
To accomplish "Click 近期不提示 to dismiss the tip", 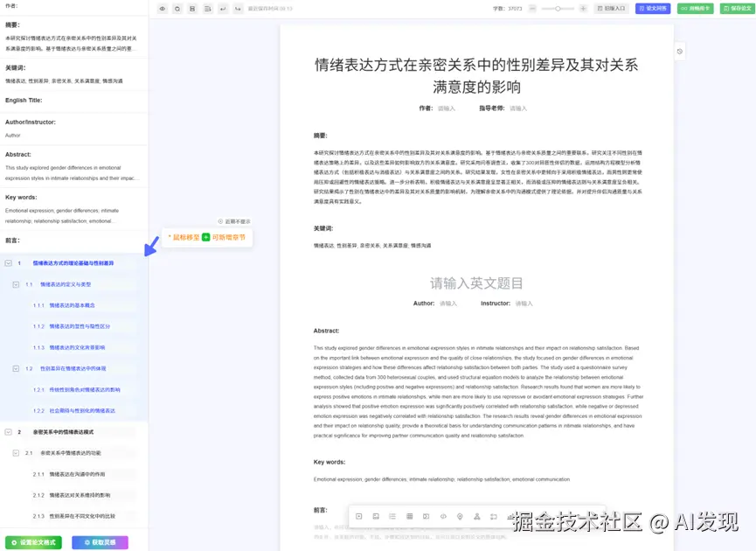I will pyautogui.click(x=234, y=221).
